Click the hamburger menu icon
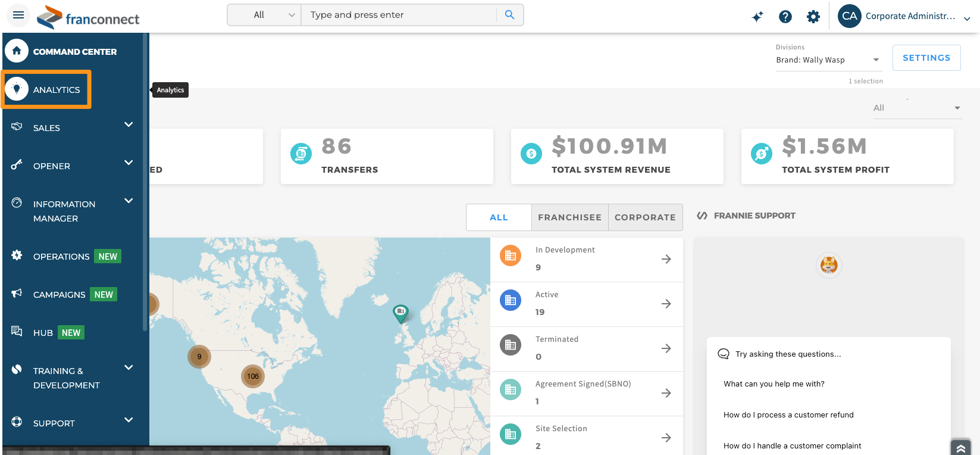The image size is (980, 455). coord(18,15)
